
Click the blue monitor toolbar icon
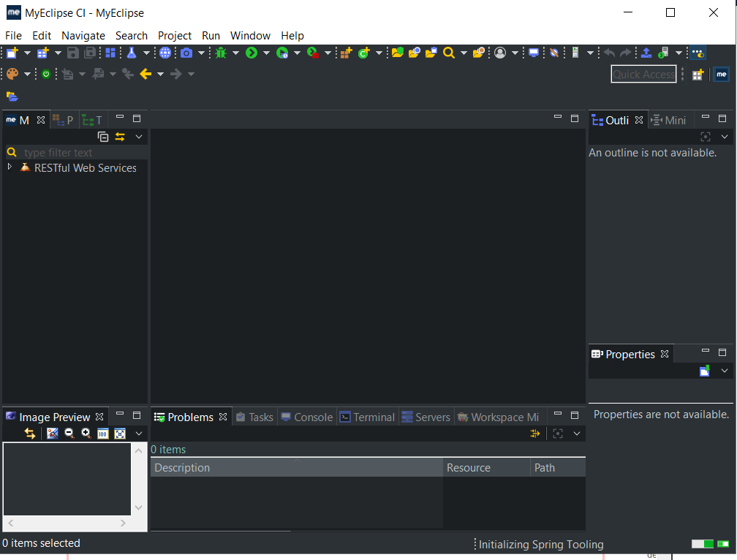534,53
